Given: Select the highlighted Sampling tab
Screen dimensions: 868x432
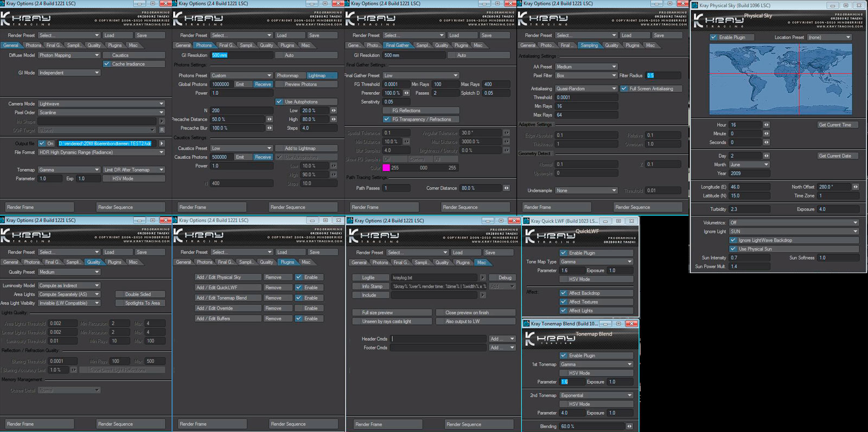Looking at the screenshot, I should (589, 46).
